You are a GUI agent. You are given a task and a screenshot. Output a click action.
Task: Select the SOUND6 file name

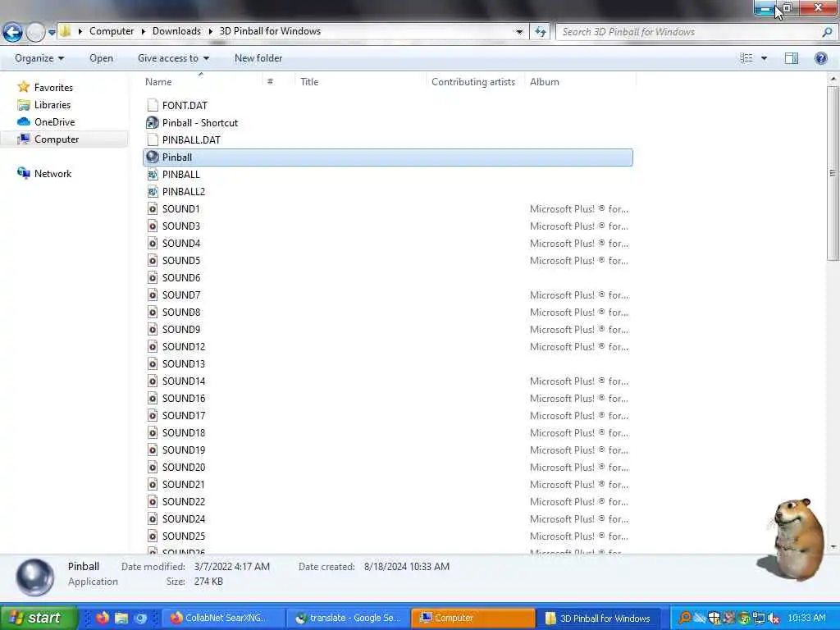pos(181,277)
